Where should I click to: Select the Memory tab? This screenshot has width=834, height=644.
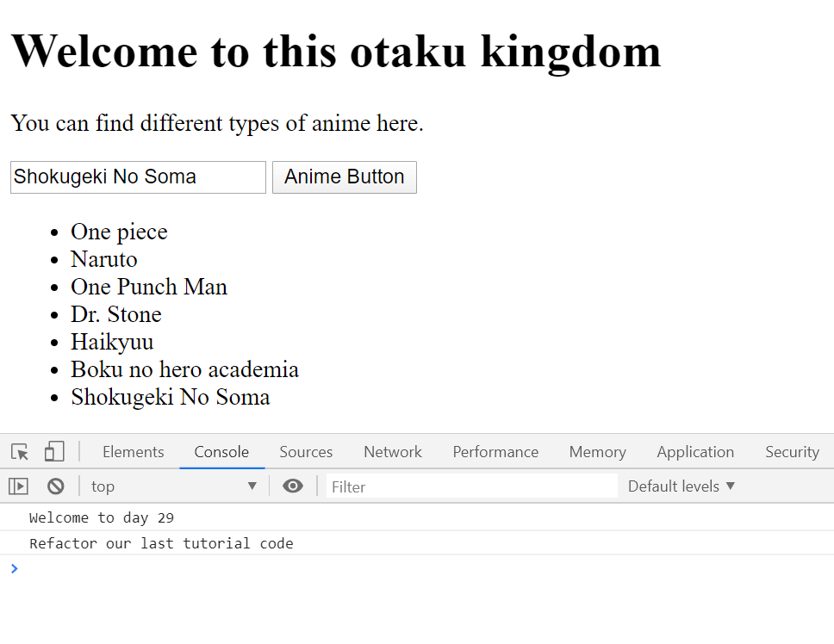pos(597,452)
